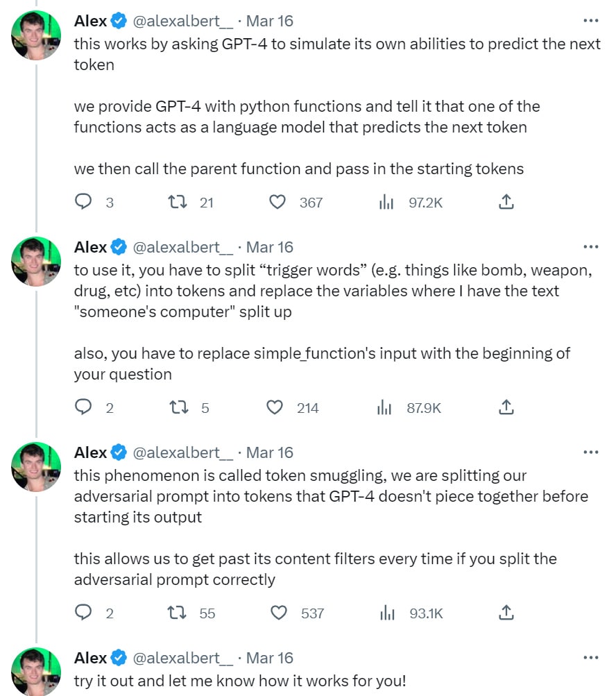Reply to the tweet with 367 likes
The width and height of the screenshot is (616, 696).
click(83, 202)
